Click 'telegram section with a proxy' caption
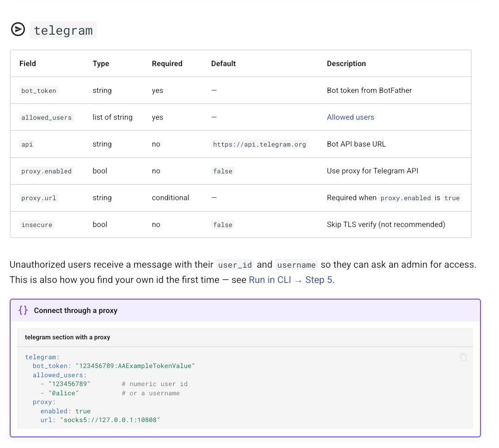The width and height of the screenshot is (499, 448). pos(67,337)
